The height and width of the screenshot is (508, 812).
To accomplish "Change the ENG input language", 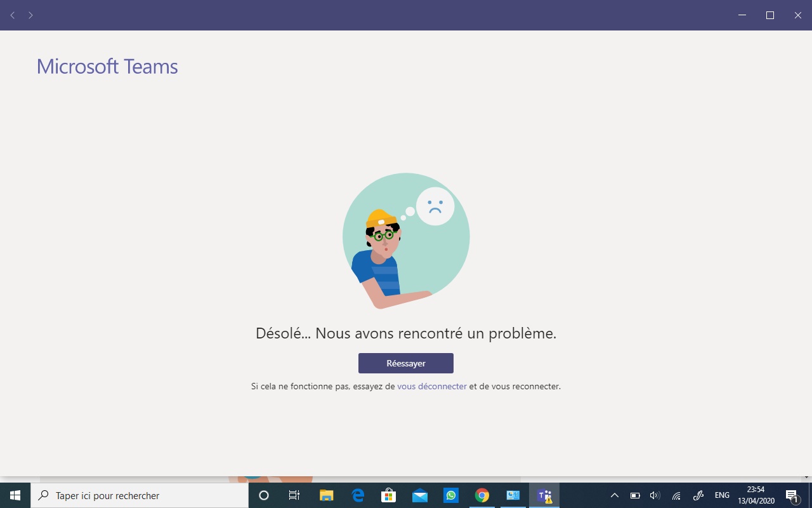I will pos(722,495).
